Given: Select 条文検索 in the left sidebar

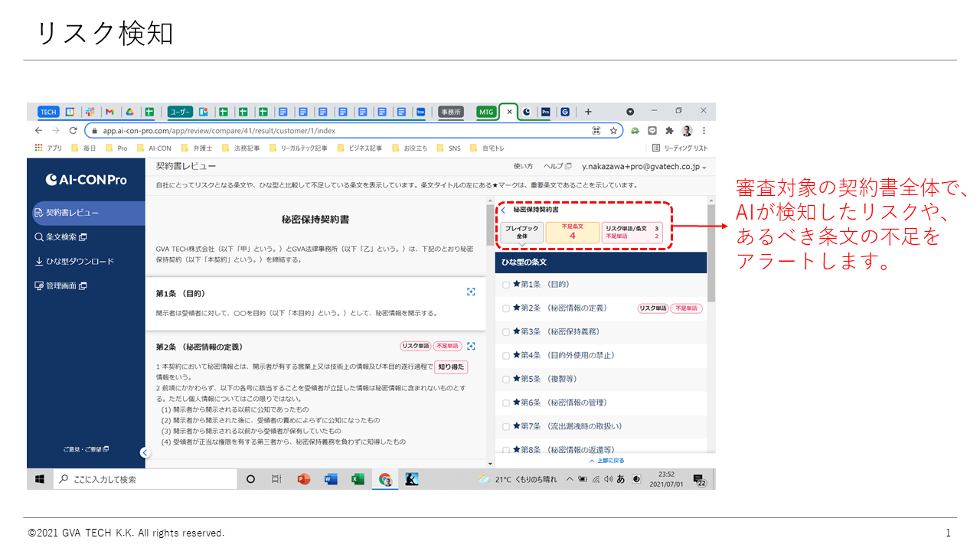Looking at the screenshot, I should click(61, 237).
